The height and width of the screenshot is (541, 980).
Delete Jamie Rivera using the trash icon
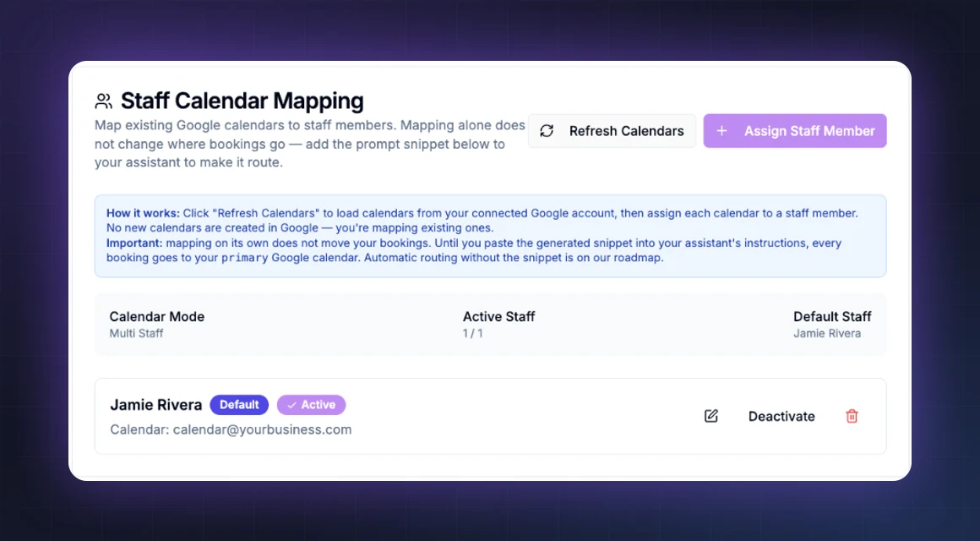[852, 416]
